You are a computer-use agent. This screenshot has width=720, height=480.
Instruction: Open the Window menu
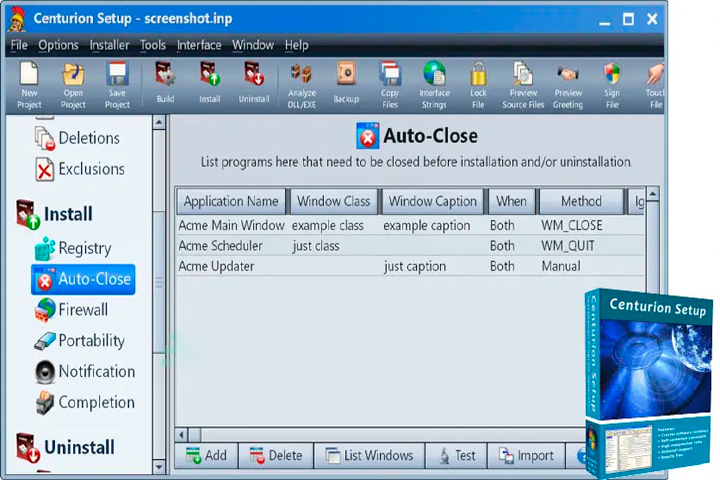click(x=253, y=45)
